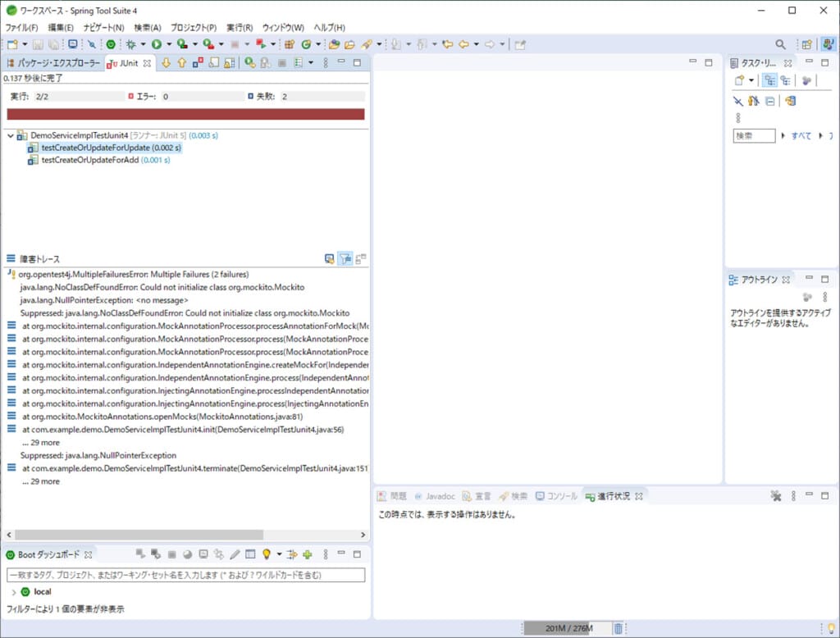
Task: Open the 実行(R) menu
Action: 238,27
